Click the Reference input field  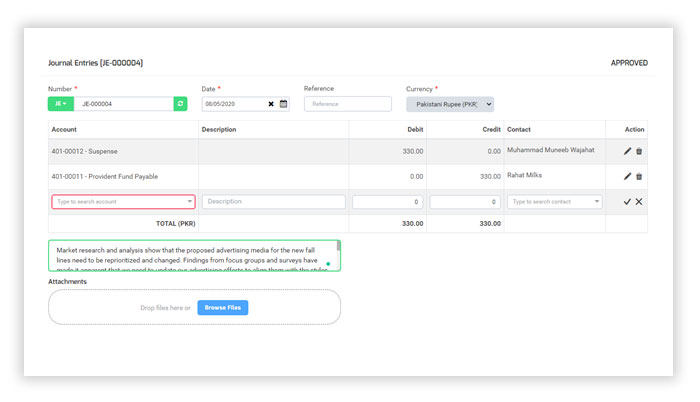347,104
